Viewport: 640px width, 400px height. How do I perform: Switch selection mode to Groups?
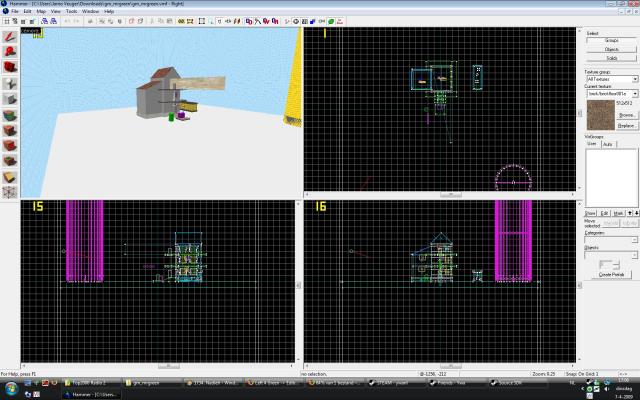coord(610,39)
